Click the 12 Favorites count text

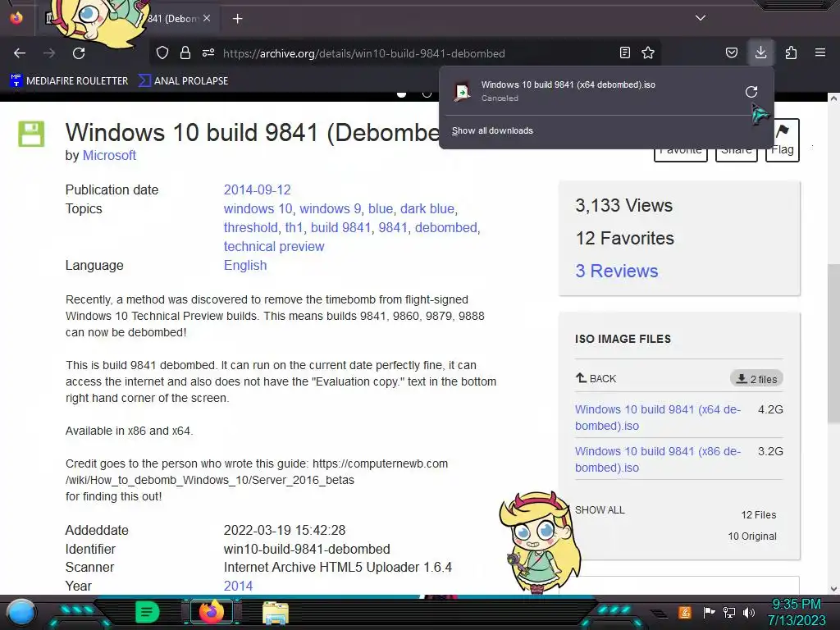coord(624,239)
